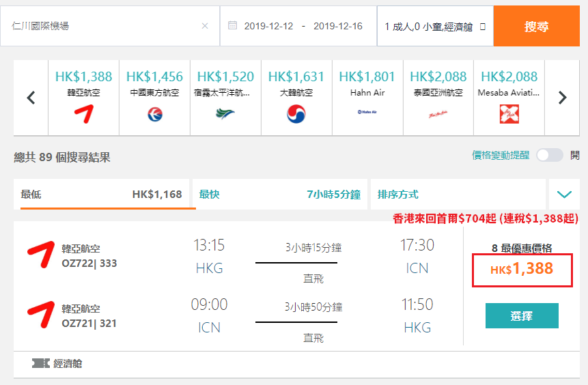
Task: Click the 經濟艙 ticket icon
Action: [x=40, y=363]
